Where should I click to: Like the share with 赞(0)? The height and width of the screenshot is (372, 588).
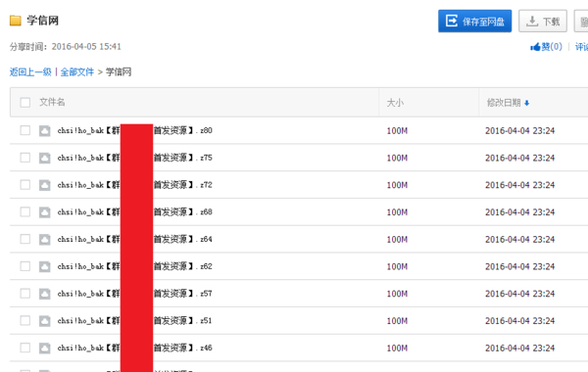[546, 46]
